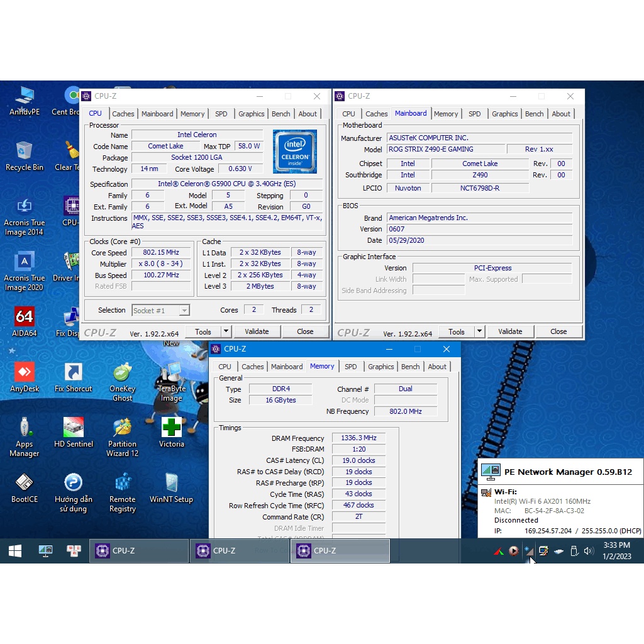Switch to Bench tab in CPU window

281,114
